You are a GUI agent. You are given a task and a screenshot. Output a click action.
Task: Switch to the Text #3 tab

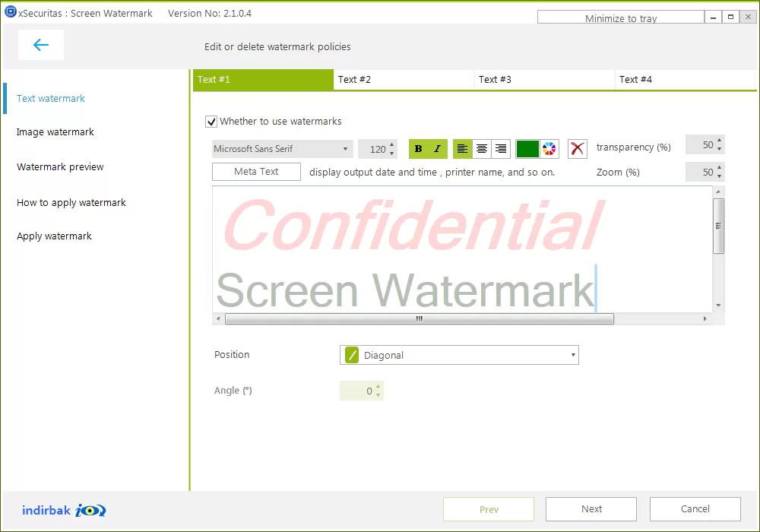544,80
